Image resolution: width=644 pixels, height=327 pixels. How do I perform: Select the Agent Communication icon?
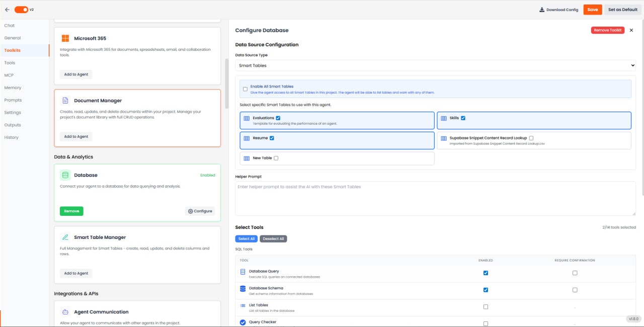(x=64, y=311)
